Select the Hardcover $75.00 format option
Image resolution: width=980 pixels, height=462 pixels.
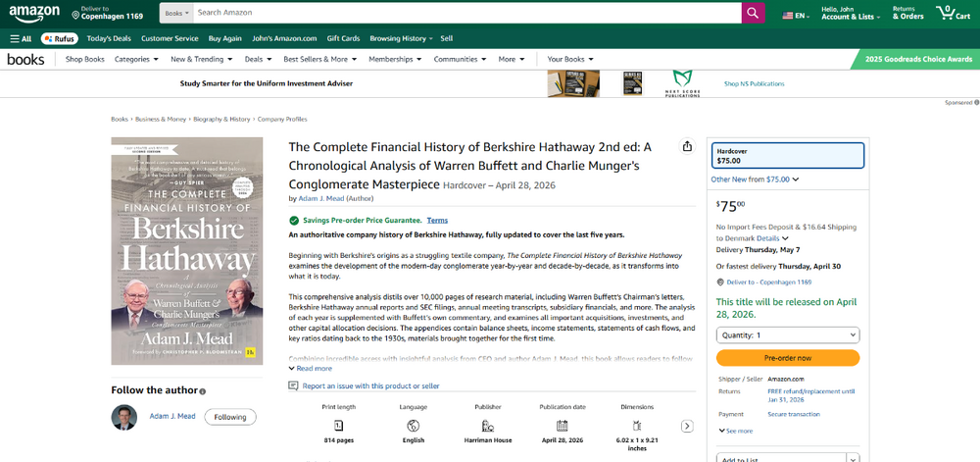[788, 156]
